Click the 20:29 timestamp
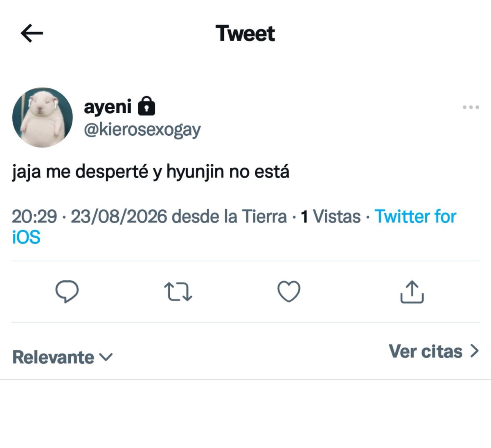Image resolution: width=491 pixels, height=448 pixels. [34, 217]
